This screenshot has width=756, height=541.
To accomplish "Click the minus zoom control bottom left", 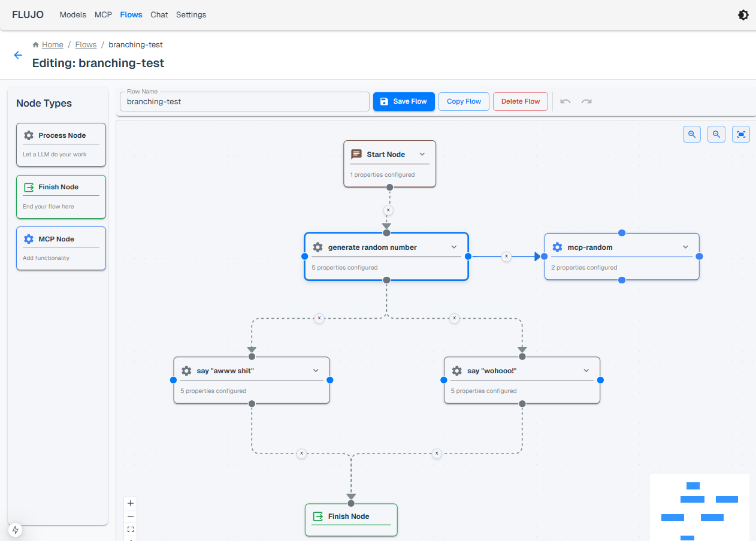I will (x=131, y=516).
